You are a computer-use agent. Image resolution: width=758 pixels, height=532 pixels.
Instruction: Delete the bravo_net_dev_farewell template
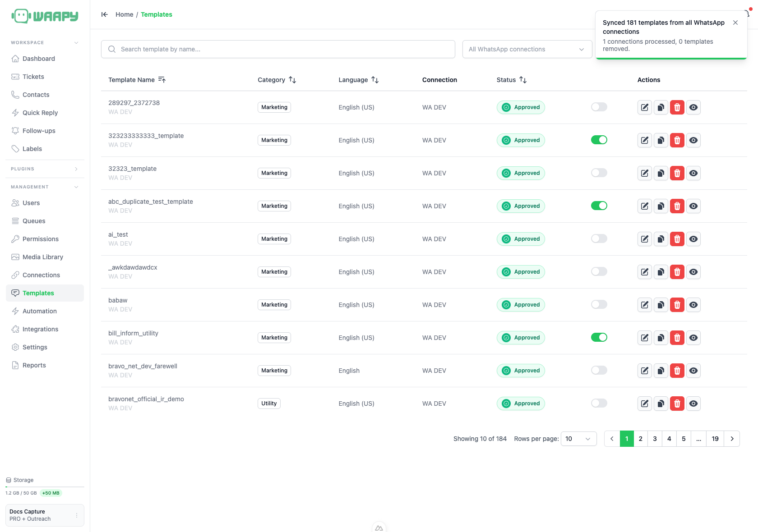[x=677, y=371]
